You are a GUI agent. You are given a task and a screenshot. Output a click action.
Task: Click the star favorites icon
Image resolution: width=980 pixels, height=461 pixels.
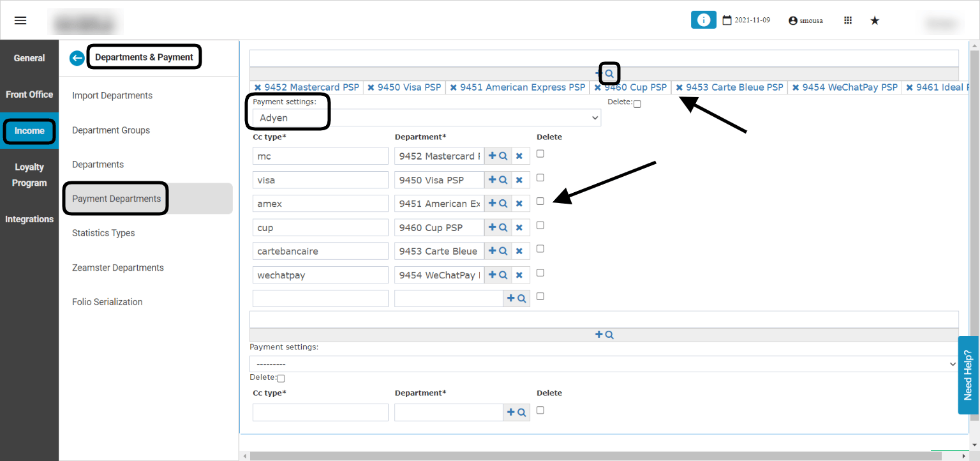tap(875, 20)
